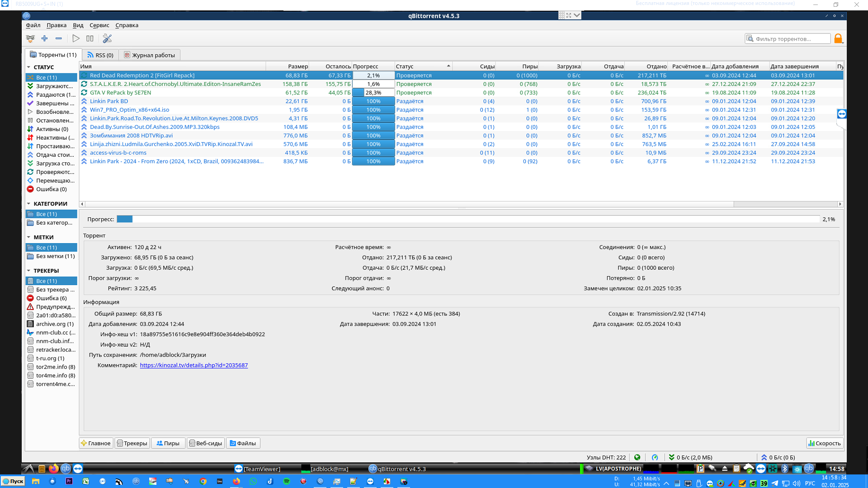Screen dimensions: 868x488
Task: Collapse the МЕТКИ section
Action: point(29,237)
